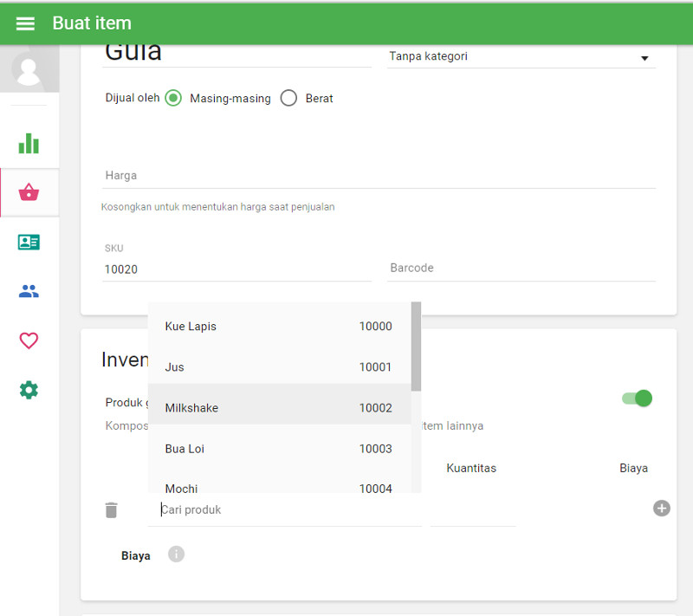Expand the Tanpa kategori dropdown
Viewport: 693px width, 616px height.
click(520, 57)
